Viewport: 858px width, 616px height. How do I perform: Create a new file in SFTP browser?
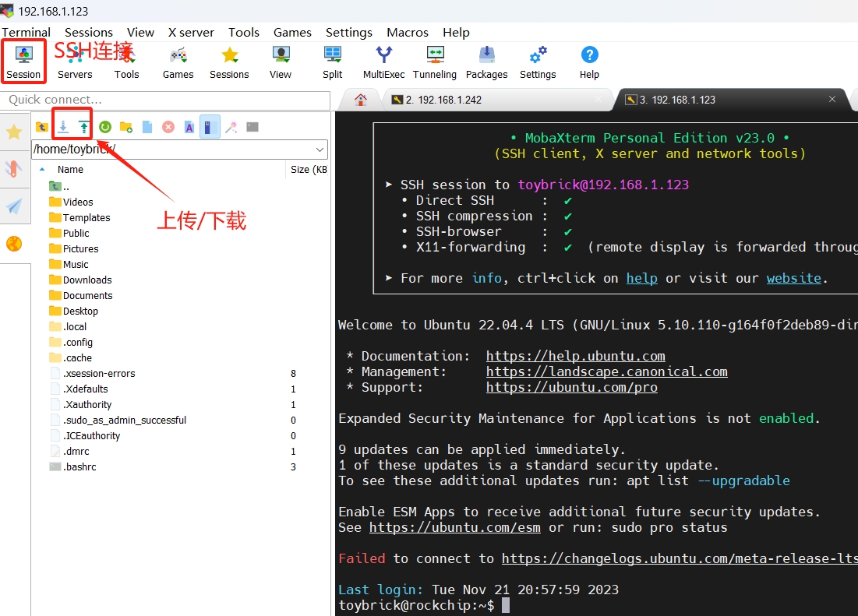[x=147, y=128]
